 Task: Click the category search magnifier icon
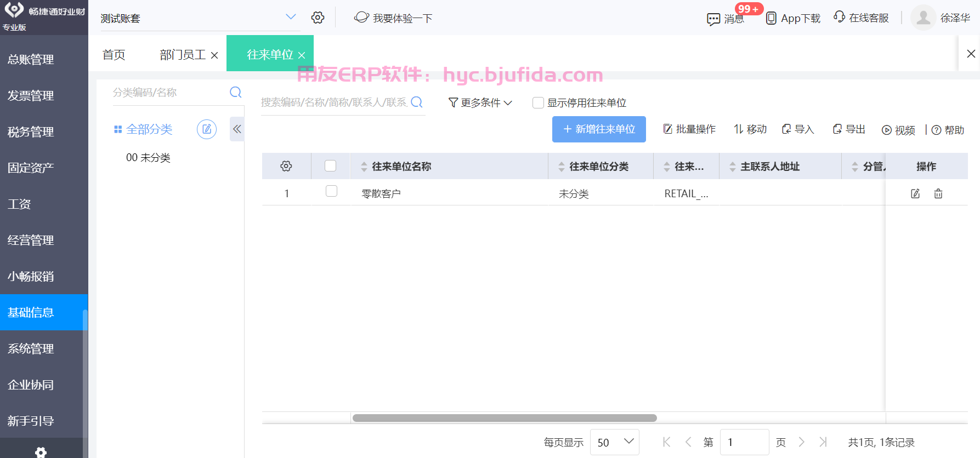[236, 92]
